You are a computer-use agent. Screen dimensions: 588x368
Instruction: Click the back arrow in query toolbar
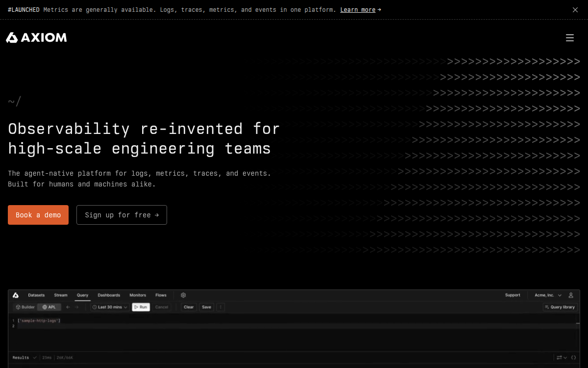coord(68,307)
